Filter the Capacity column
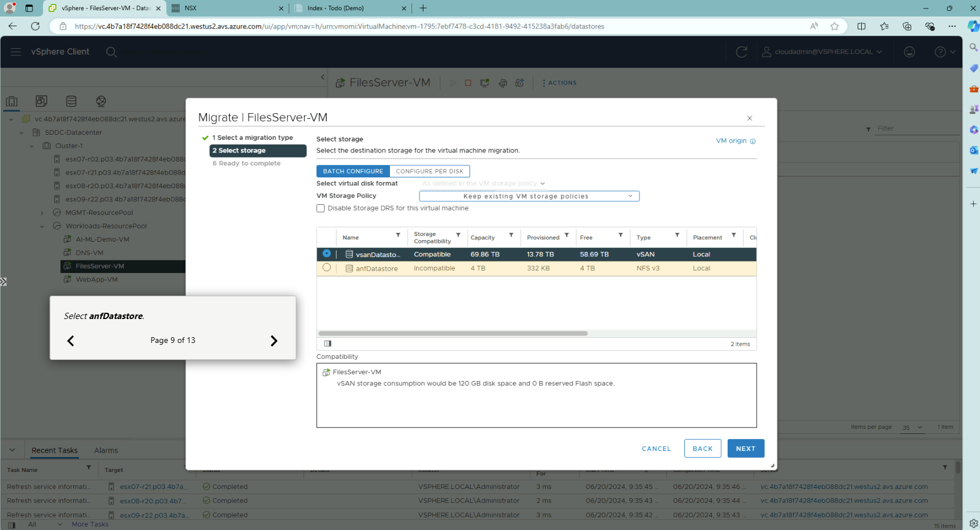 coord(511,235)
